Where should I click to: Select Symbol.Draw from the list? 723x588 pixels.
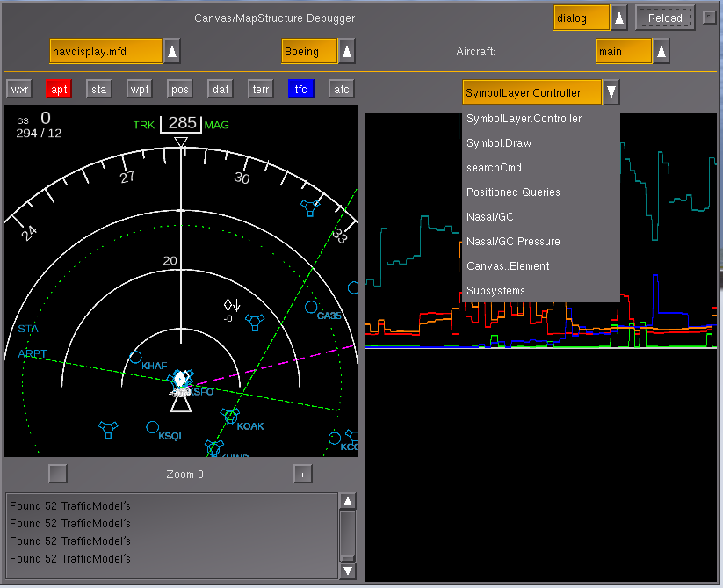[x=541, y=143]
